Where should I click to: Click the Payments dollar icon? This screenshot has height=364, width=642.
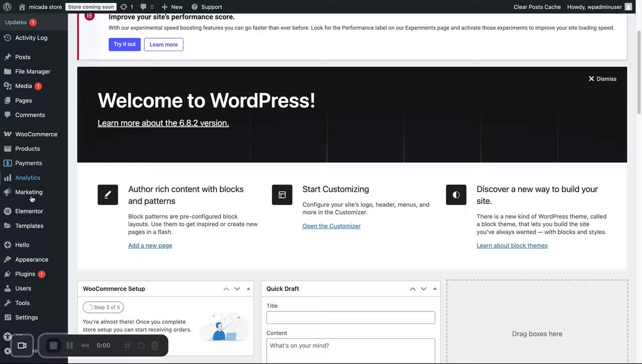(8, 163)
